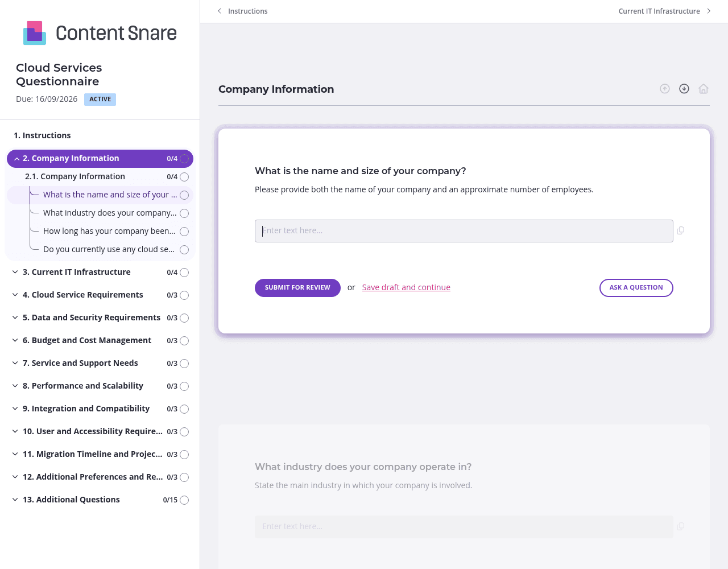Click the industry question card
The width and height of the screenshot is (728, 569).
point(464,497)
